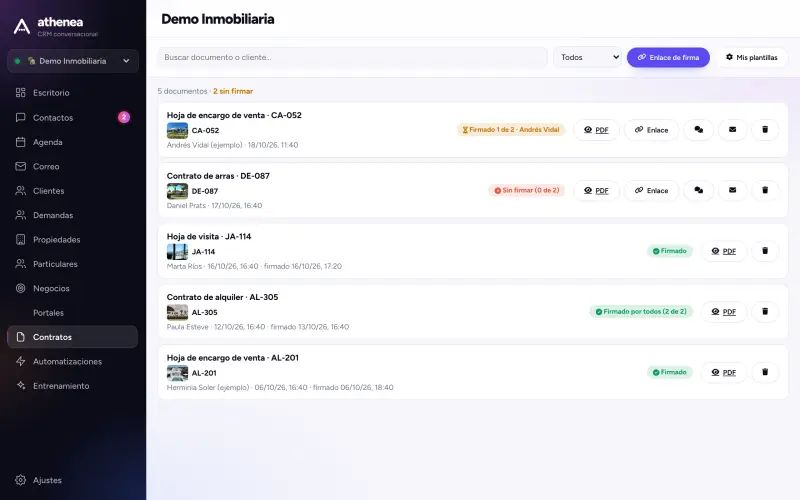Click trash icon for AL-305 rental contract

(x=764, y=312)
